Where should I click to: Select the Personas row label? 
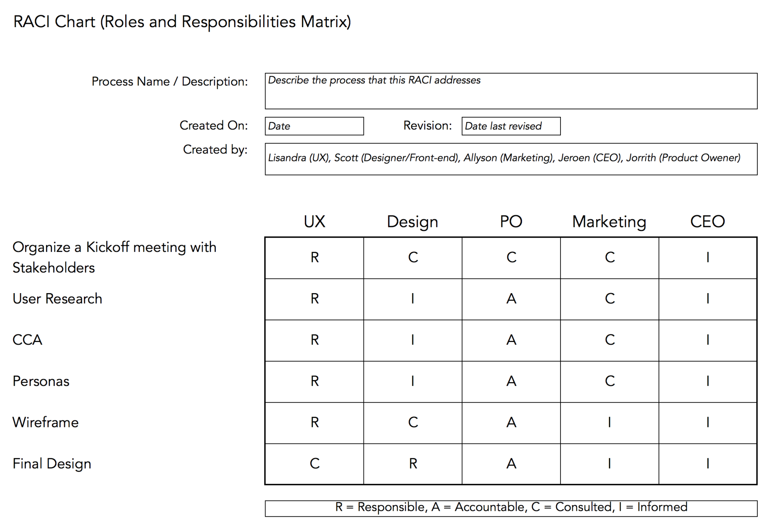(41, 381)
